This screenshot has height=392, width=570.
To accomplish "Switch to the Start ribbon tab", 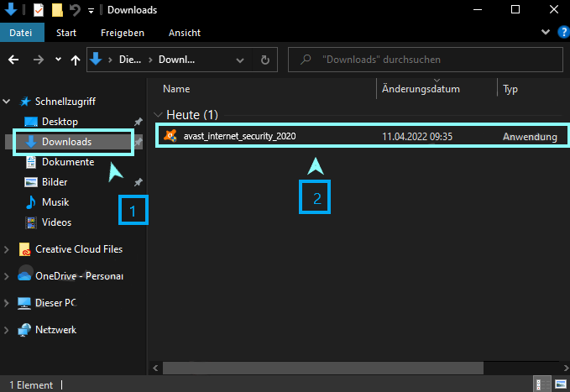I will pos(66,33).
